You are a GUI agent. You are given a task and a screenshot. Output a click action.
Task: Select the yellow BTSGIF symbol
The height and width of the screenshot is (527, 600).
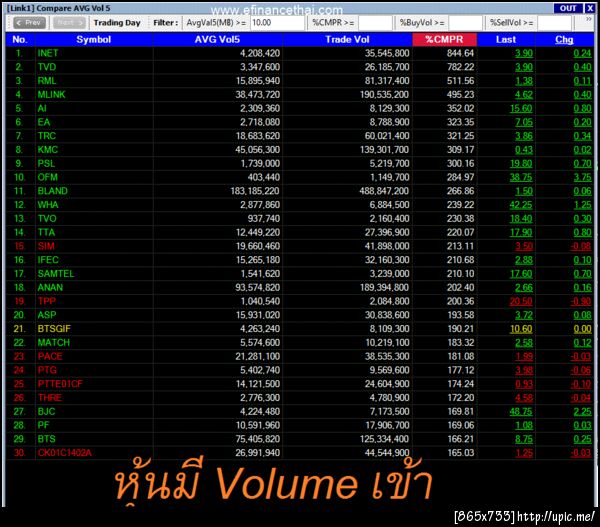click(x=54, y=329)
